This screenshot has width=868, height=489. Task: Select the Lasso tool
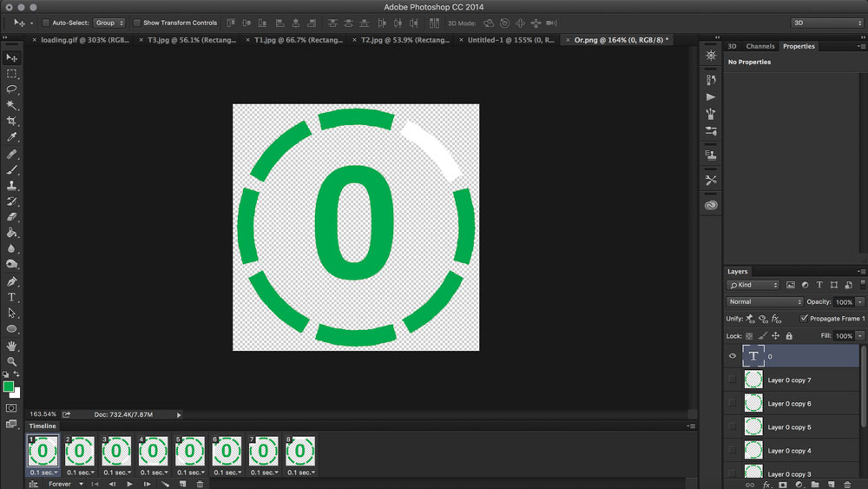coord(12,89)
